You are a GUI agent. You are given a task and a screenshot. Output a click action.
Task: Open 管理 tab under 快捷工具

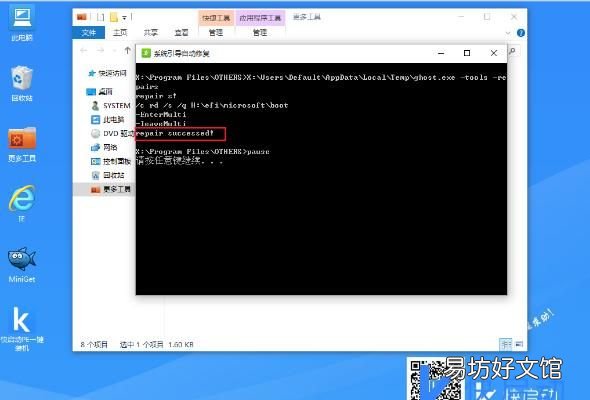coord(216,33)
